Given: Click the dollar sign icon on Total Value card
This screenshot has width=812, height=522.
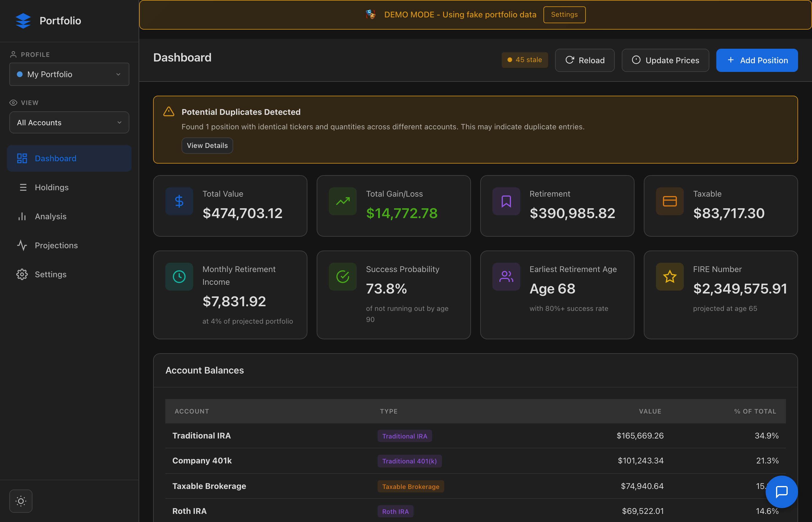Looking at the screenshot, I should click(179, 201).
